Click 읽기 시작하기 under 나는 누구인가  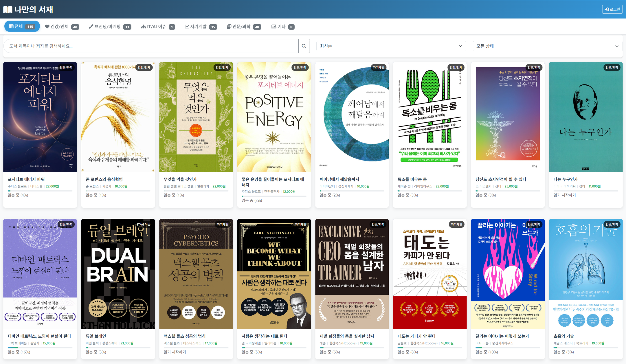(x=564, y=195)
